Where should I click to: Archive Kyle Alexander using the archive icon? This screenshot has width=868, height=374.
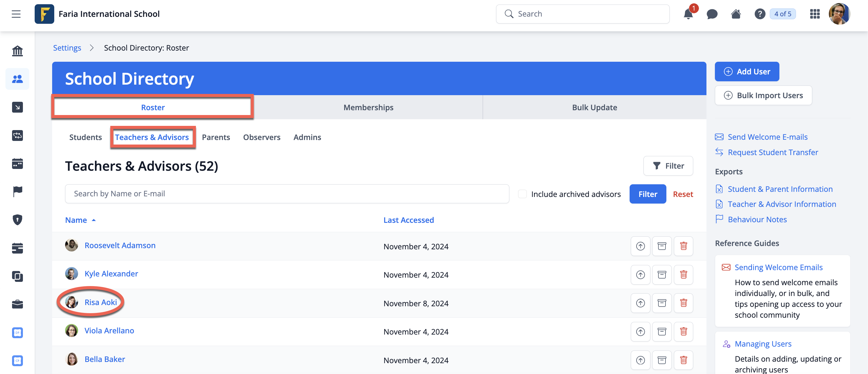coord(662,275)
